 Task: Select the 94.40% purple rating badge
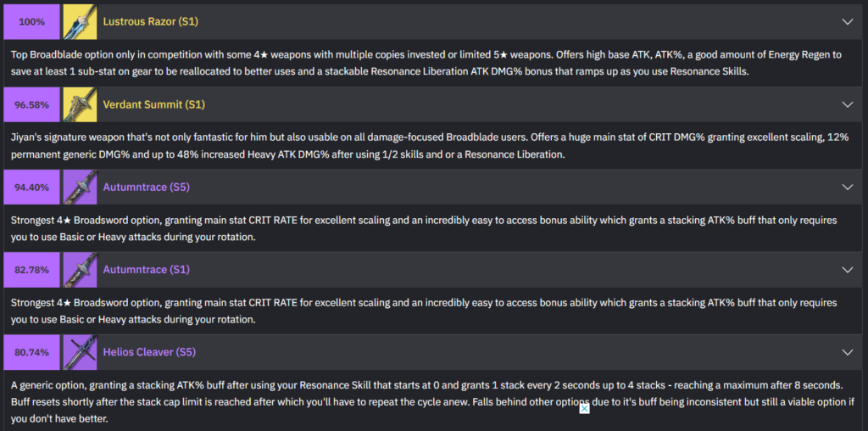coord(32,187)
